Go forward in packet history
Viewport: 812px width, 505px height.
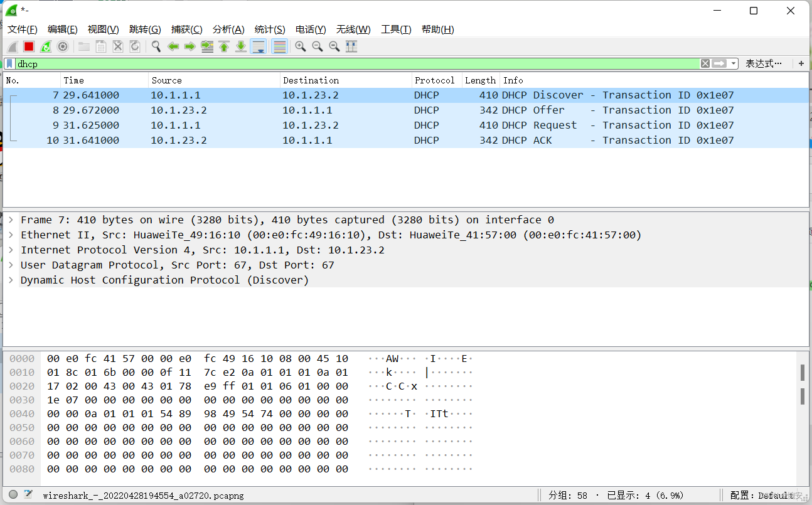click(x=190, y=46)
